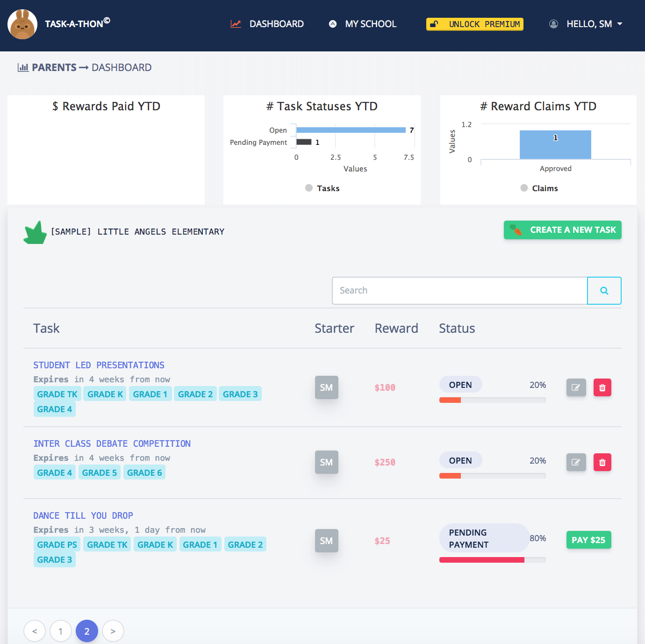Click GRADE 6 tag under Inter Class Debate
645x644 pixels.
pos(144,472)
